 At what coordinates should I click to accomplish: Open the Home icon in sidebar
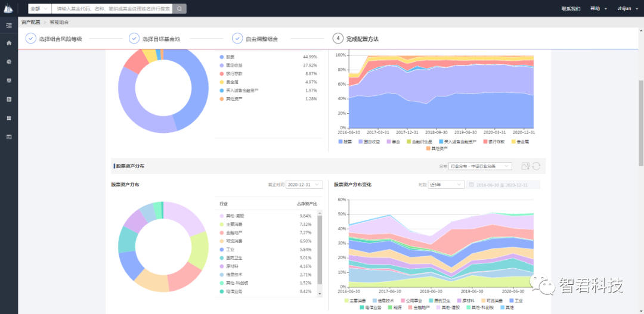(x=9, y=43)
